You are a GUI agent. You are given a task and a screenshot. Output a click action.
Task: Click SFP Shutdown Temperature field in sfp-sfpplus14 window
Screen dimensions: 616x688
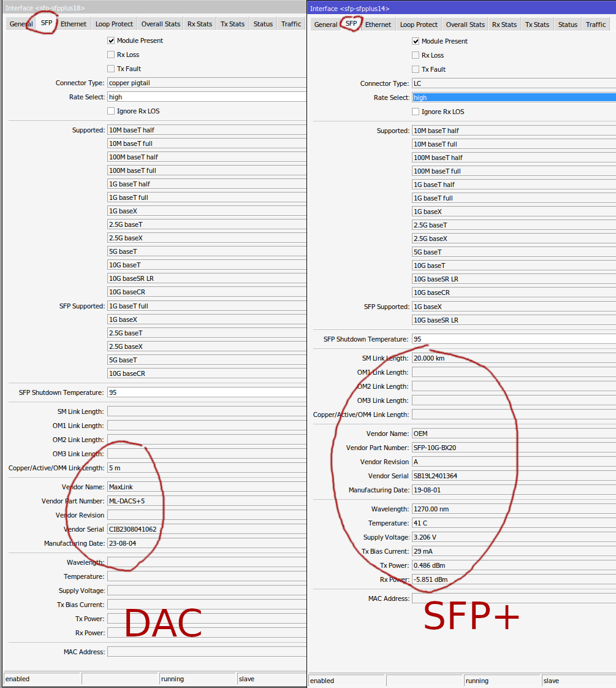[513, 339]
